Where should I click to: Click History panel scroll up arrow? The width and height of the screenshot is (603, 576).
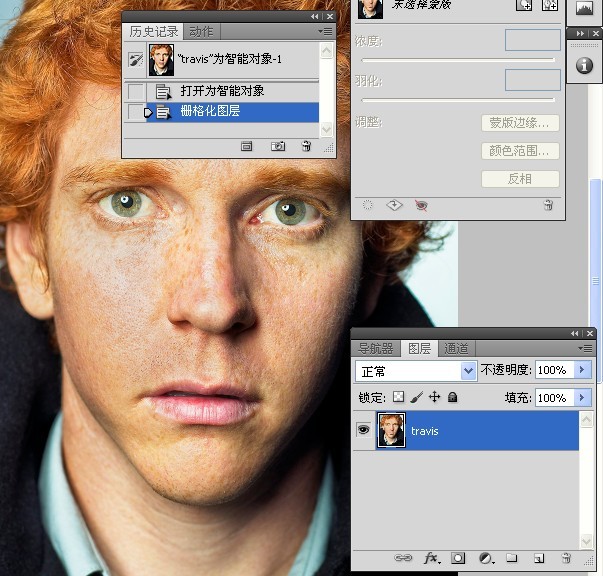pos(326,50)
